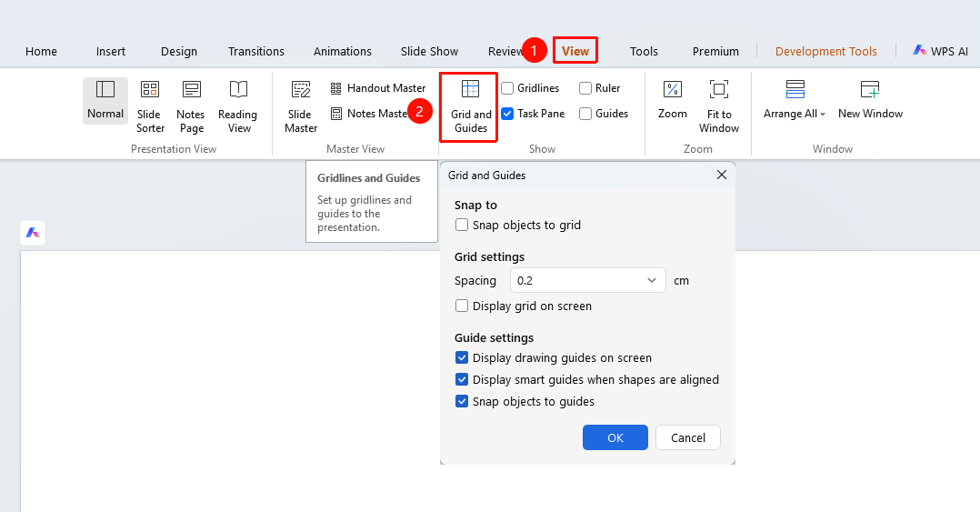This screenshot has height=512, width=980.
Task: Open the grid Spacing dropdown
Action: click(x=652, y=280)
